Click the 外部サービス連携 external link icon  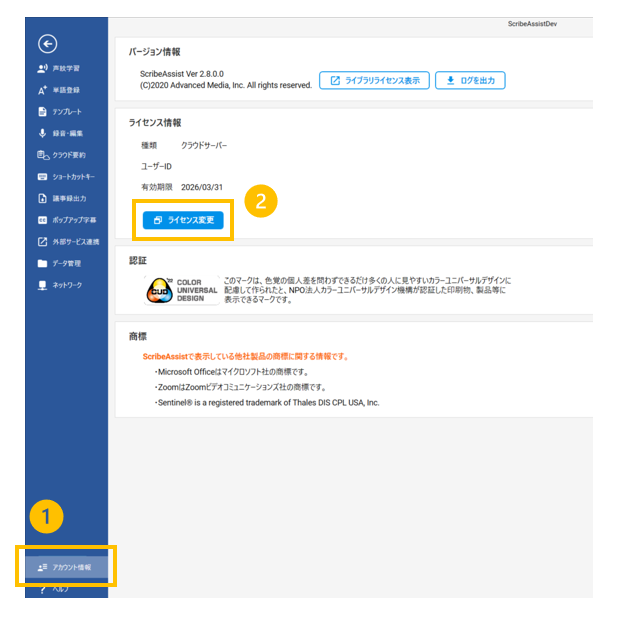coord(42,242)
